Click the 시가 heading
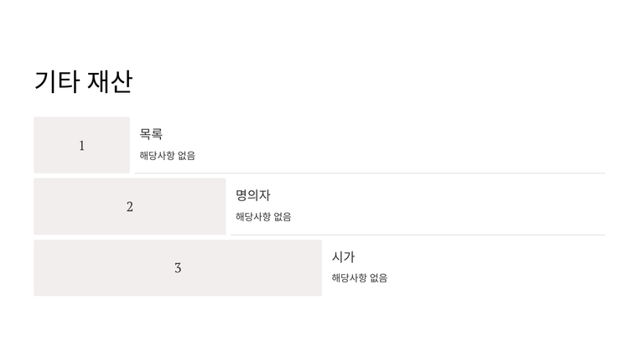The image size is (644, 362). 343,257
